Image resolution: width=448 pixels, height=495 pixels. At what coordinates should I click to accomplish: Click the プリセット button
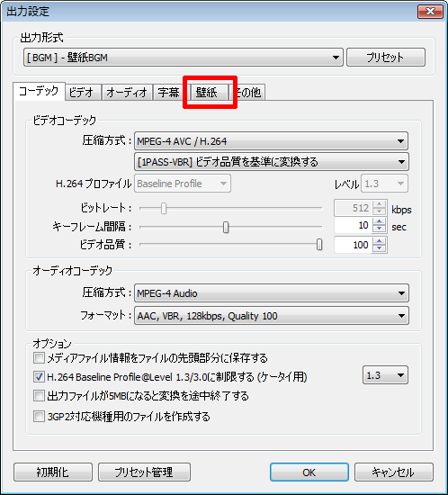[x=386, y=57]
